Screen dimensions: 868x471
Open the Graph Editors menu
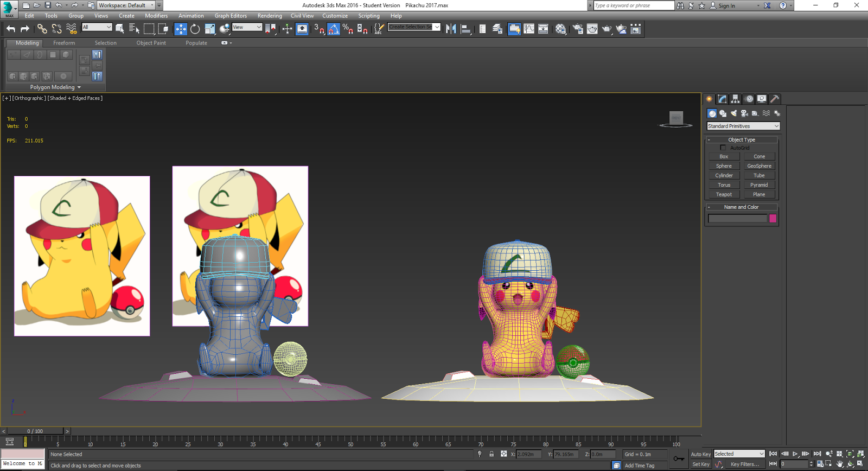(231, 16)
